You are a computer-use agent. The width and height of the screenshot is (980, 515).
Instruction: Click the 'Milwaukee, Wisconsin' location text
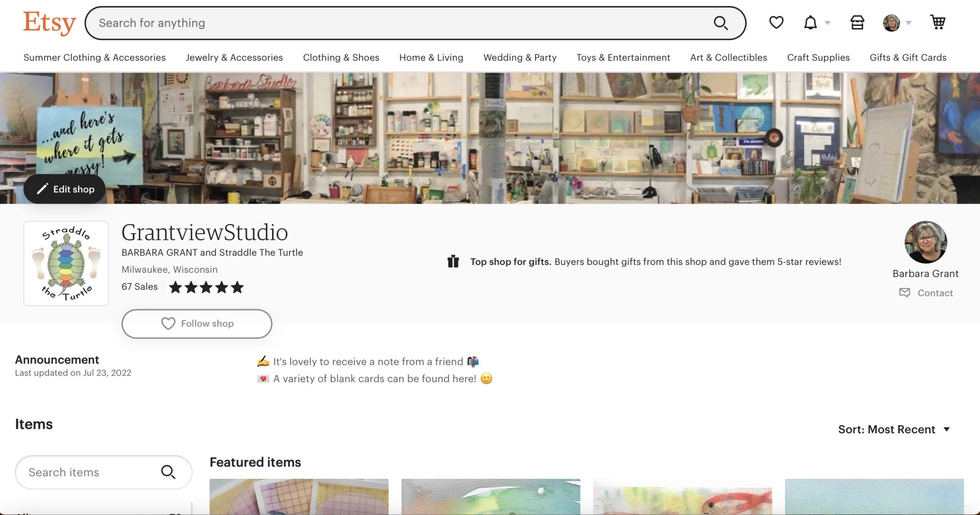coord(169,269)
